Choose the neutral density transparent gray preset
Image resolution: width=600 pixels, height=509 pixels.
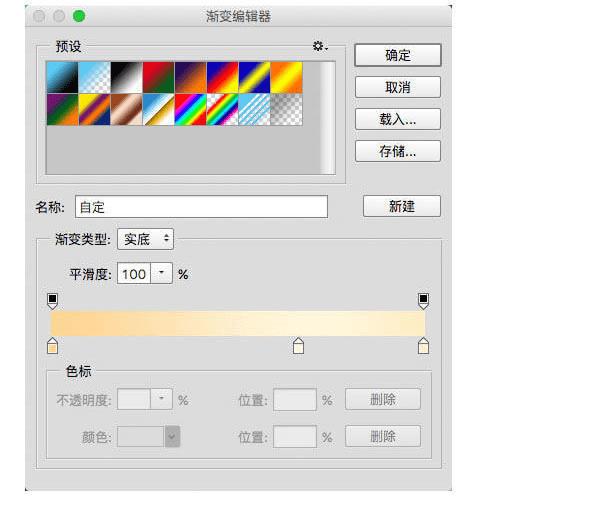286,109
